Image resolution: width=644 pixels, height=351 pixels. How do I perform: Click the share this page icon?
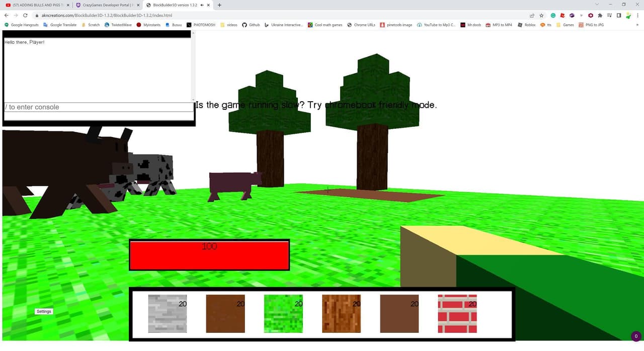point(532,16)
